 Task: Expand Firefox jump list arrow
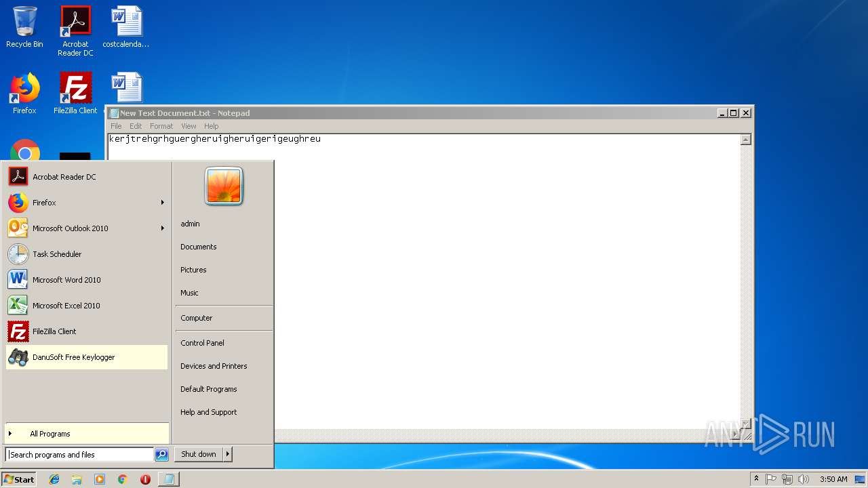162,203
